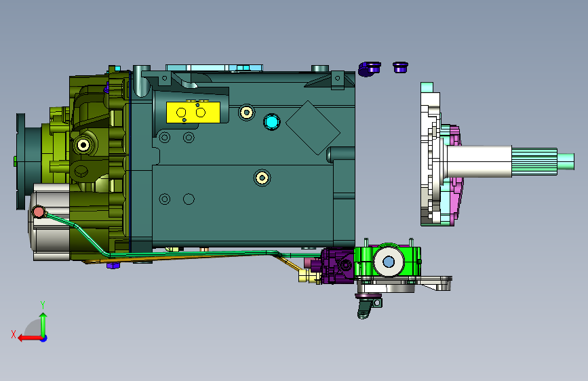
Task: Select the upper cream bolt near the cyan plug
Action: click(x=246, y=112)
